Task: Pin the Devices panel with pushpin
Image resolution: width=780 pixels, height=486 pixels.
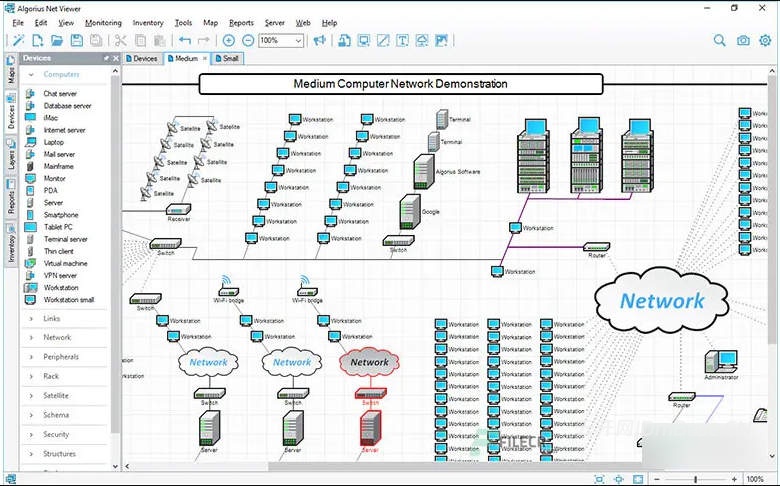Action: point(106,58)
